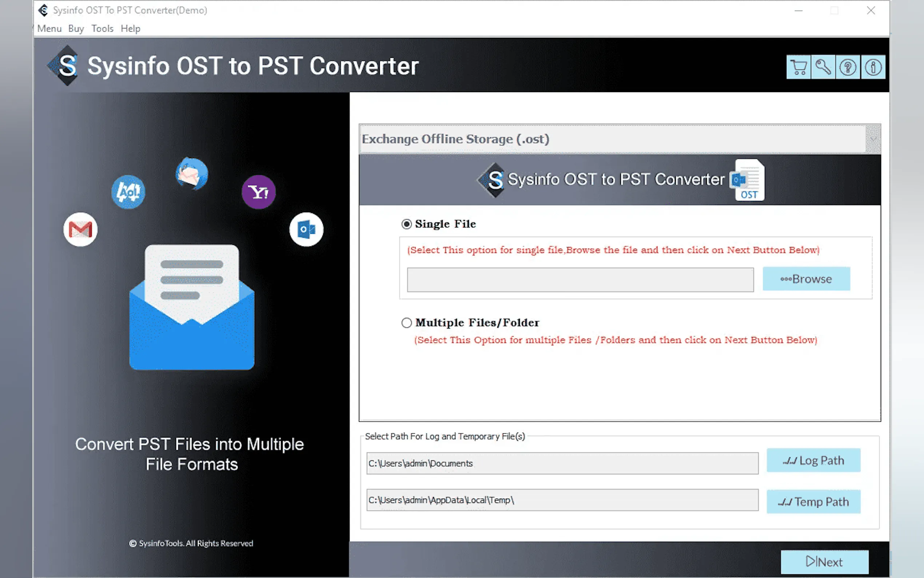Click the empty file path input field
The image size is (924, 578).
click(580, 280)
